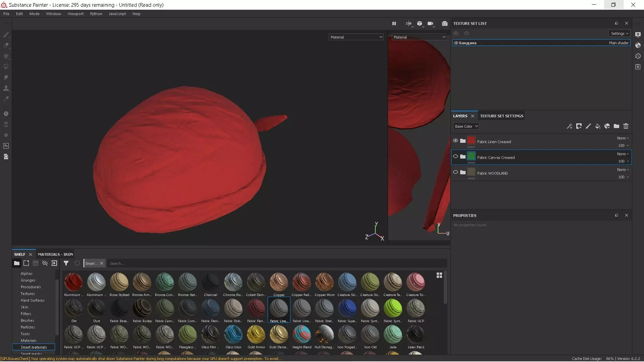Toggle visibility of Fabric Canvas Creased layer

tap(455, 157)
